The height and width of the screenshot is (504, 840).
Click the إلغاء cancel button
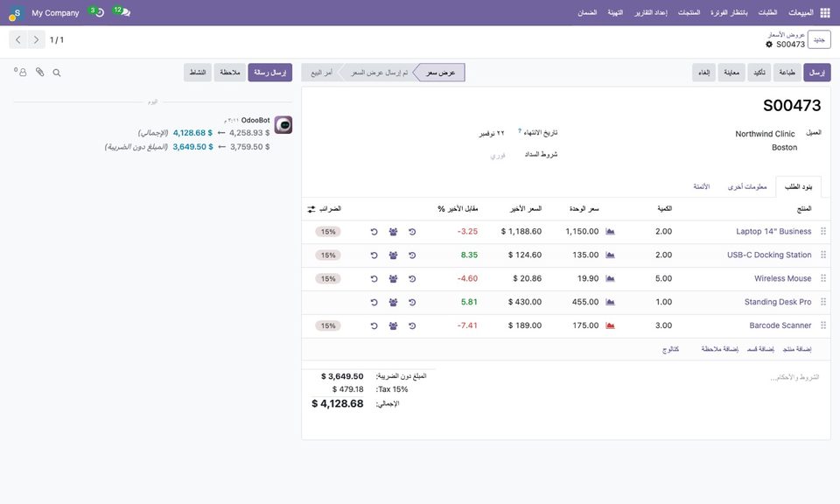pos(703,73)
